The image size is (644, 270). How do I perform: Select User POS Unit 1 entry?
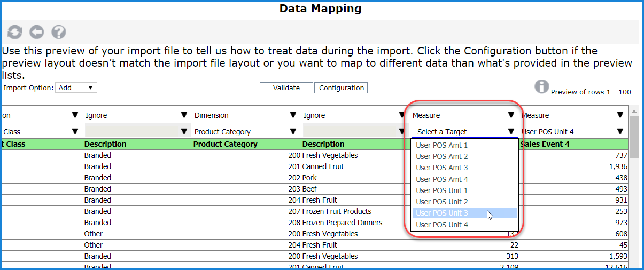441,190
